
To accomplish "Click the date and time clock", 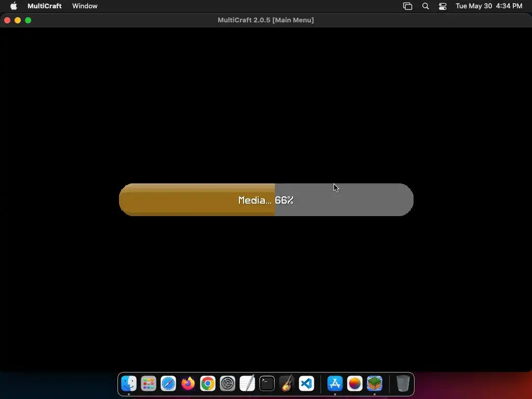I will click(x=489, y=6).
